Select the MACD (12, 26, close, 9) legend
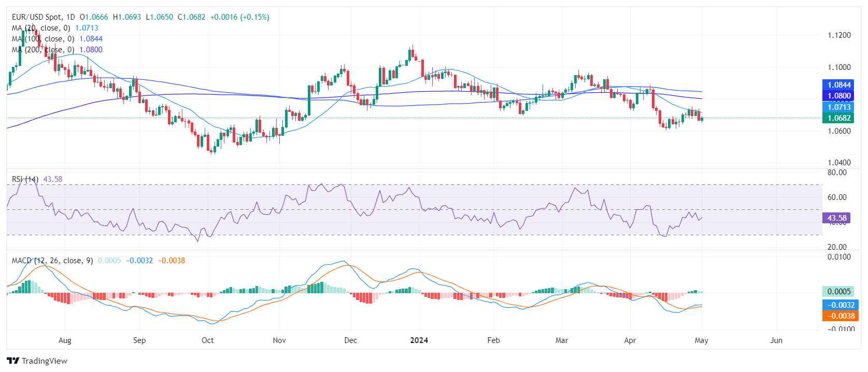This screenshot has height=372, width=868. coord(52,261)
